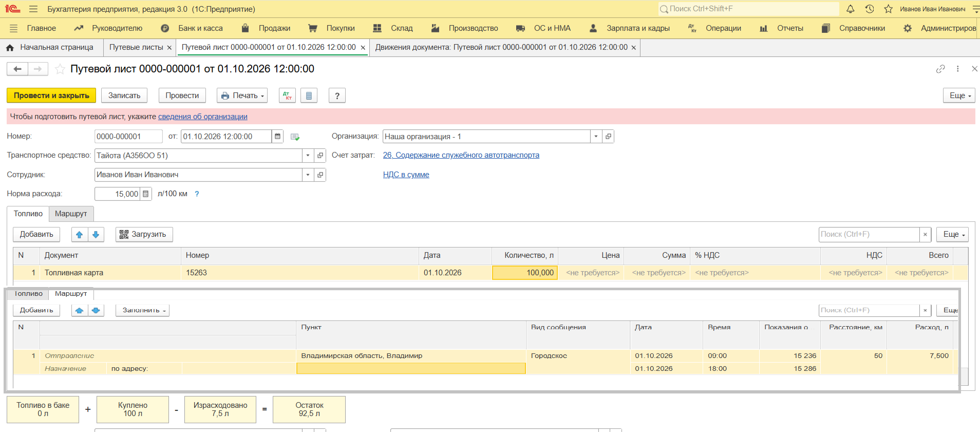
Task: Open calendar picker for document date
Action: tap(277, 137)
